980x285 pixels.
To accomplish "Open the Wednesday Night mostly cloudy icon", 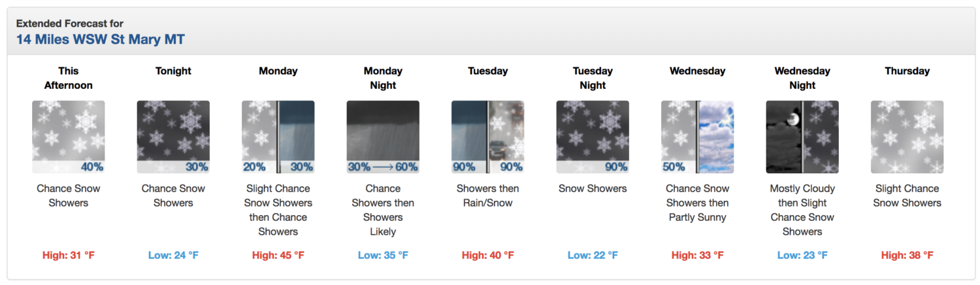I will coord(802,137).
